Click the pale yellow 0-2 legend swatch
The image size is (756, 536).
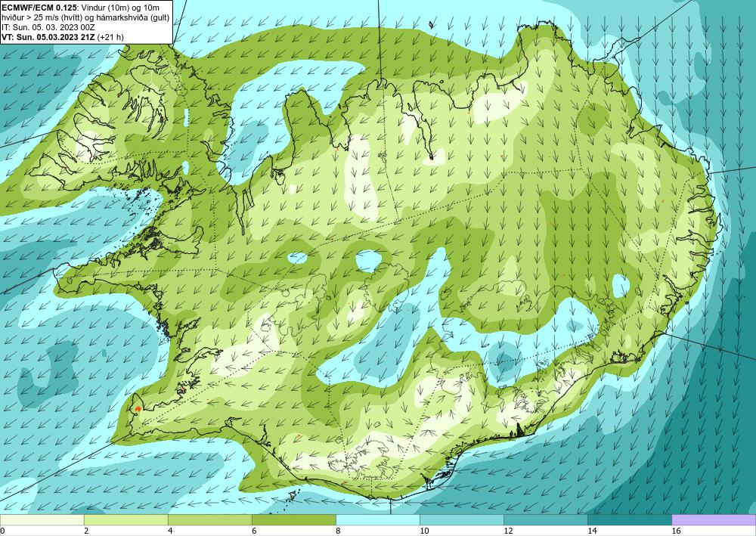42,519
